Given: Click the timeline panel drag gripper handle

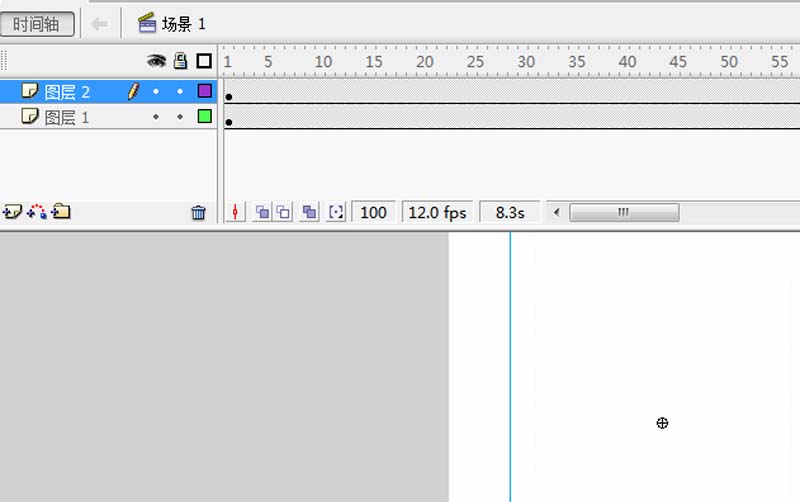Looking at the screenshot, I should point(4,61).
